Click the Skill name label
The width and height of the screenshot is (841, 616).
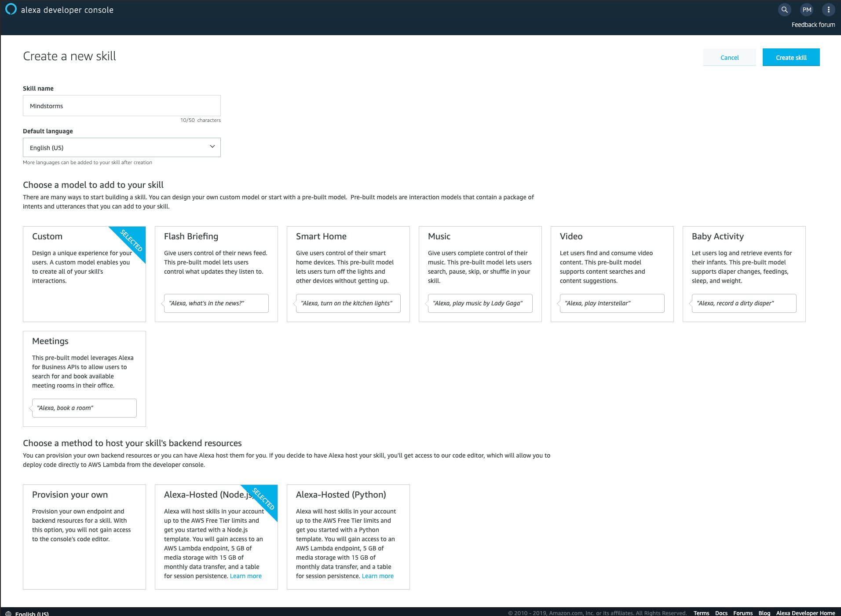(x=38, y=88)
